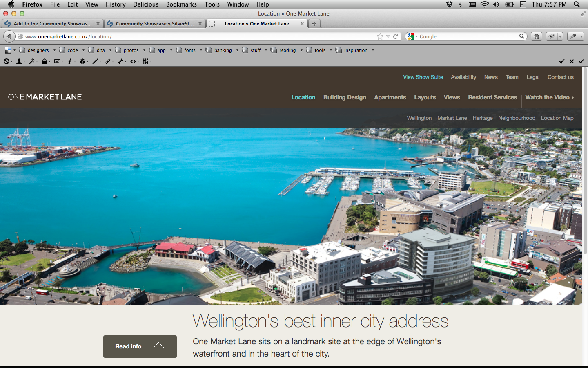Switch to the 'Community Showcase » SilverSt…' tab
The image size is (588, 368).
pyautogui.click(x=154, y=24)
